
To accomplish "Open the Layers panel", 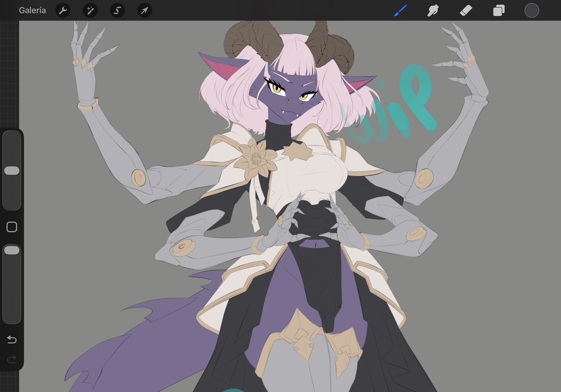I will pyautogui.click(x=499, y=10).
